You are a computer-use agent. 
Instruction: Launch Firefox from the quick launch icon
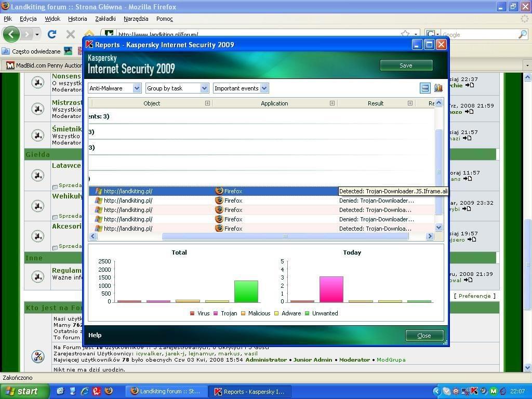coord(109,391)
